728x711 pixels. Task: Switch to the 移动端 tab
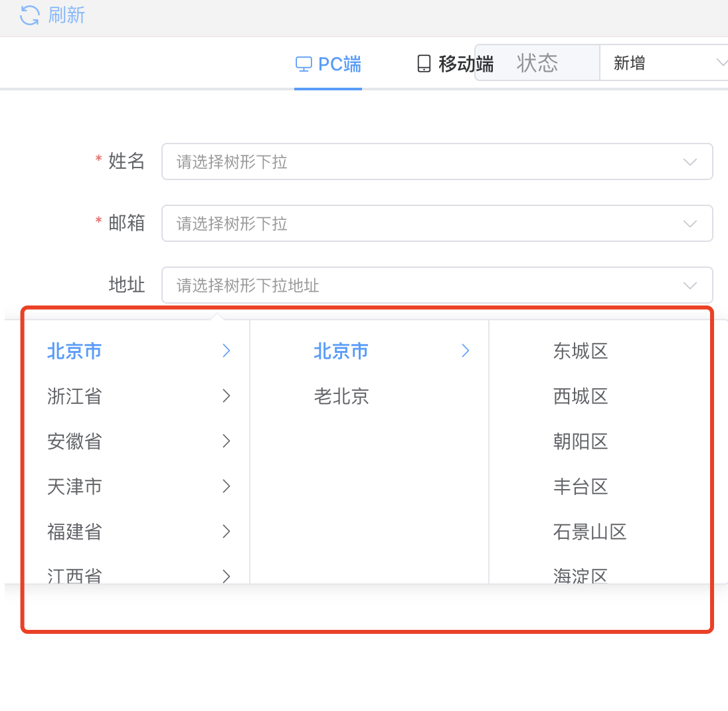(x=456, y=64)
